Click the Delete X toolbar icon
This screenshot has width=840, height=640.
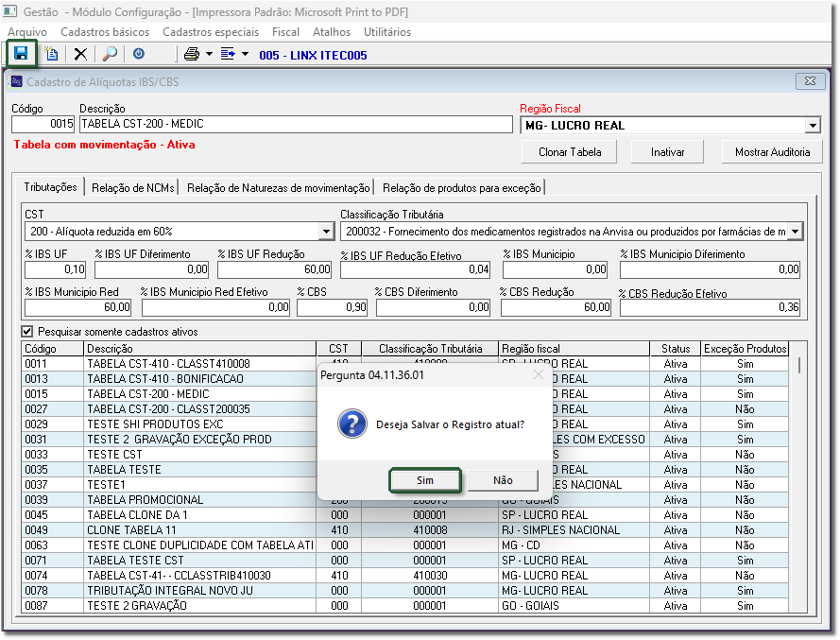pos(80,55)
